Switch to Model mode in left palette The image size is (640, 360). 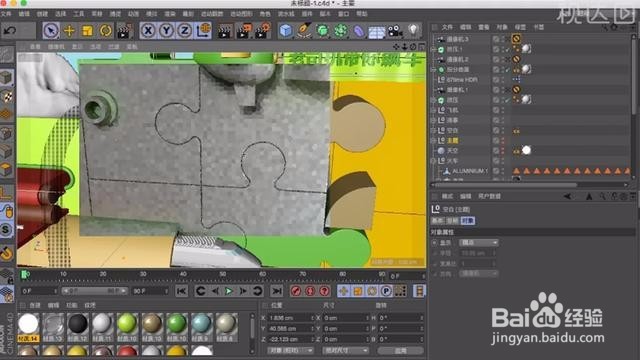coord(7,78)
